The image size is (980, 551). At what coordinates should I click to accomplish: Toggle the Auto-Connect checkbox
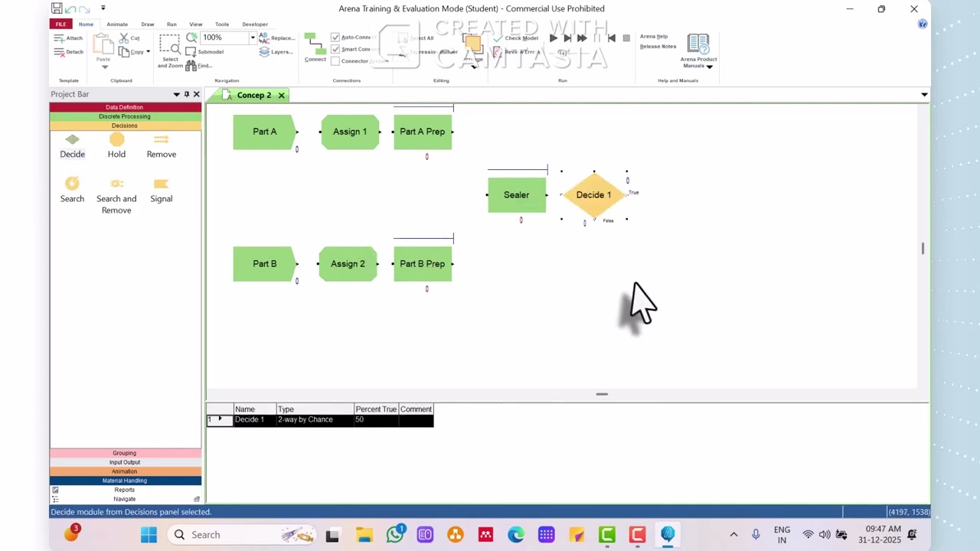tap(335, 37)
